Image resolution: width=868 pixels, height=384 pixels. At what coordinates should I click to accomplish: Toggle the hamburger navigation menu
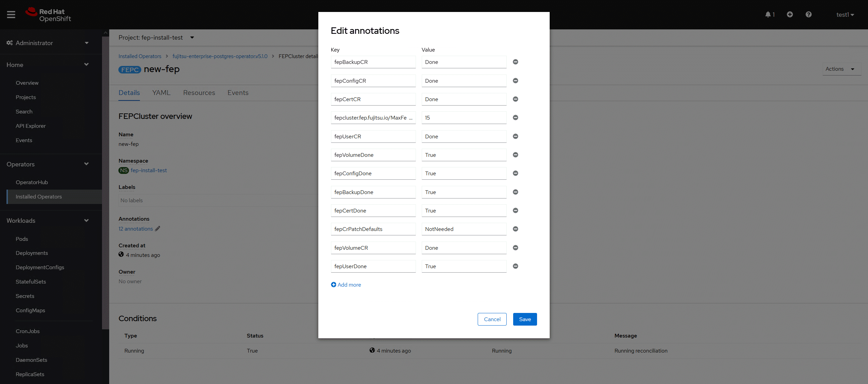pos(11,14)
